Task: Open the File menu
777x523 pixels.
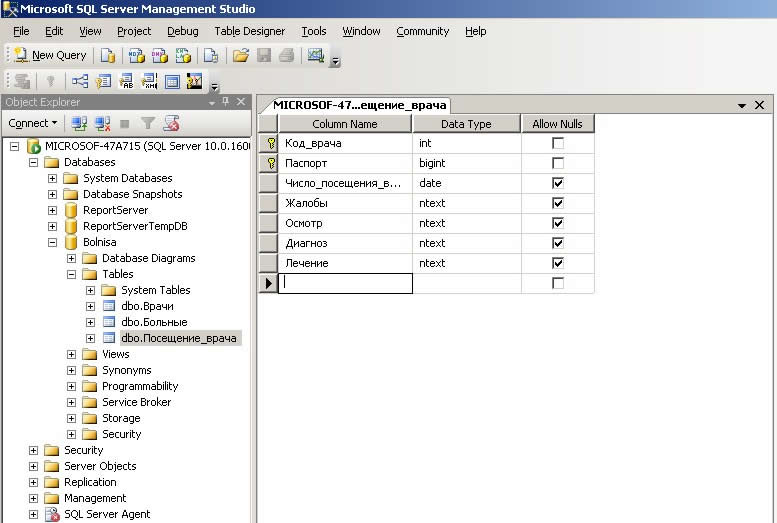Action: (21, 31)
